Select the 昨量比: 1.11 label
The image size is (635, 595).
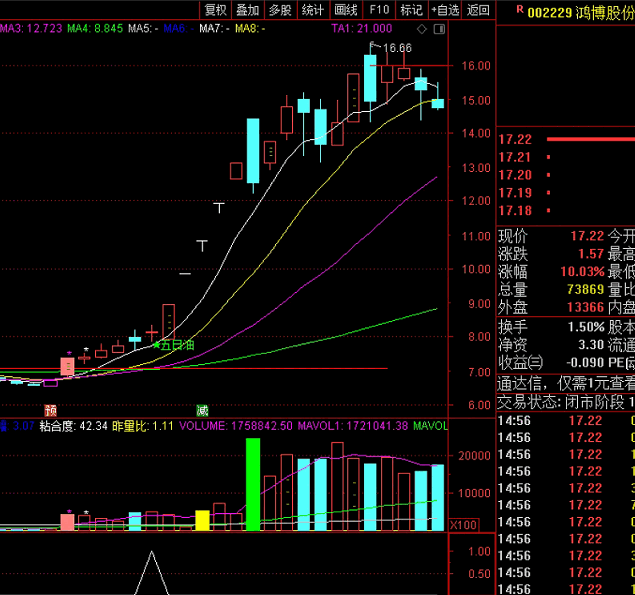[x=143, y=426]
